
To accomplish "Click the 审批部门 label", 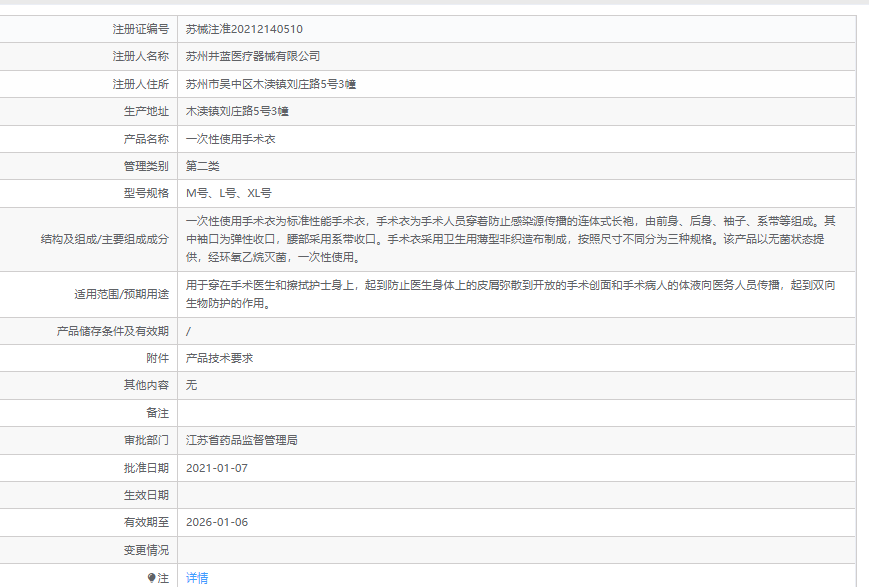I will 146,440.
